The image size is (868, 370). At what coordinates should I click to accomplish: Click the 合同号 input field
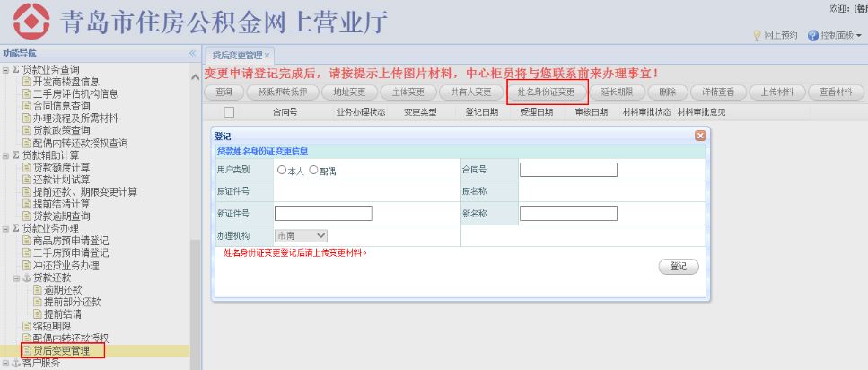pyautogui.click(x=568, y=170)
